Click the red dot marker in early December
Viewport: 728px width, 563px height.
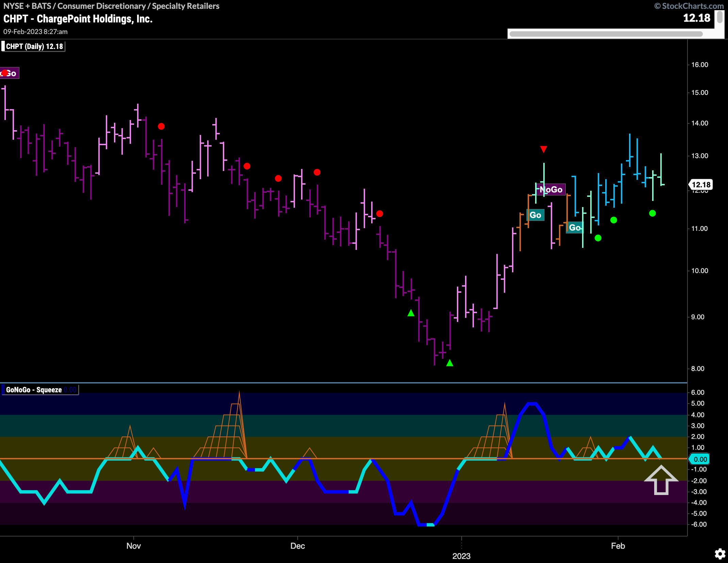tap(317, 172)
